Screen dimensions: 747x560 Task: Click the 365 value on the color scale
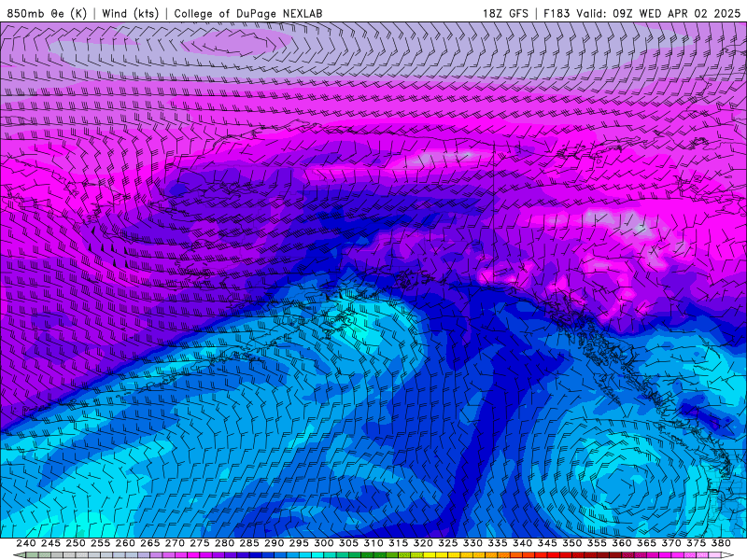point(646,543)
